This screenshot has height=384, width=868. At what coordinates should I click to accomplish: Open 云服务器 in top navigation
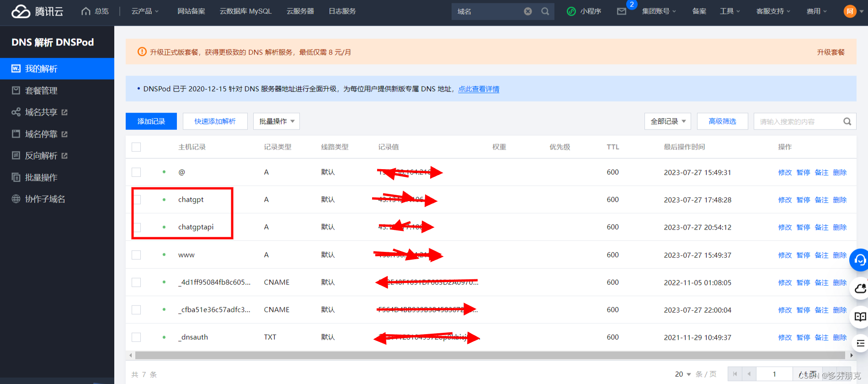[x=300, y=11]
